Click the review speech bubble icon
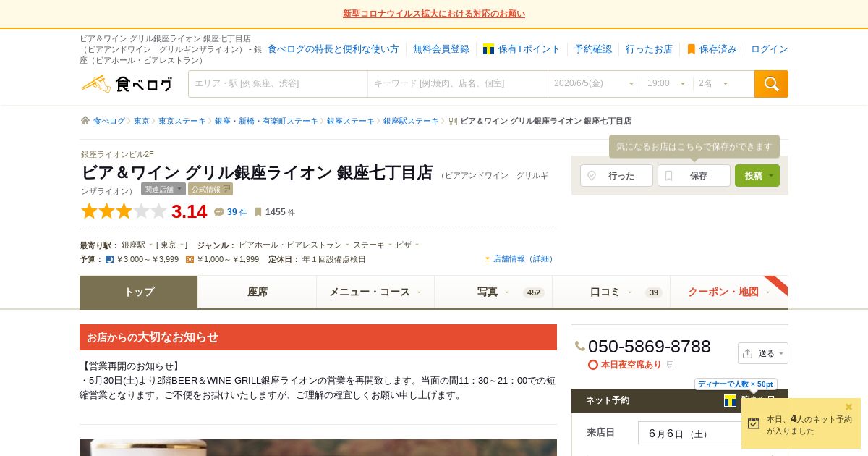 [x=219, y=212]
